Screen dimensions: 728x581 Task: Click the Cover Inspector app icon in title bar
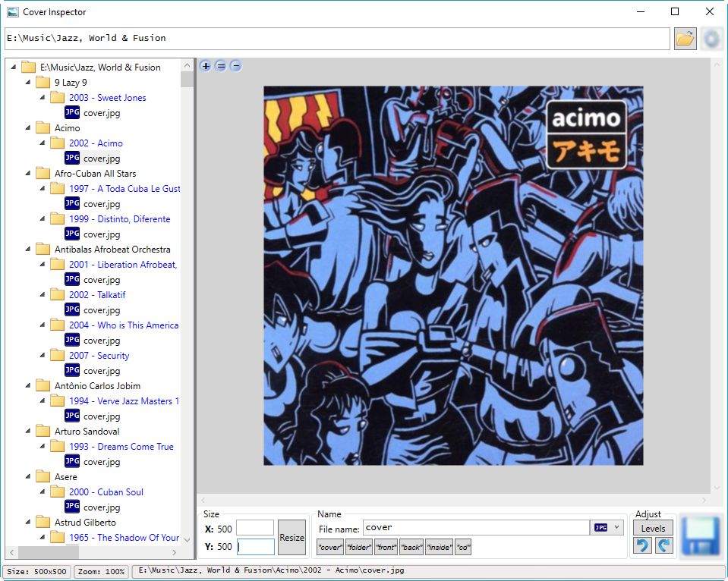(x=13, y=12)
